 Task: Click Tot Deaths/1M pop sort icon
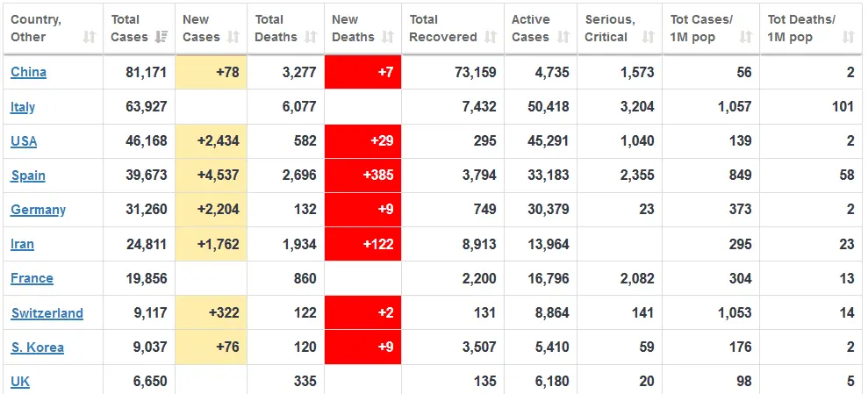848,37
